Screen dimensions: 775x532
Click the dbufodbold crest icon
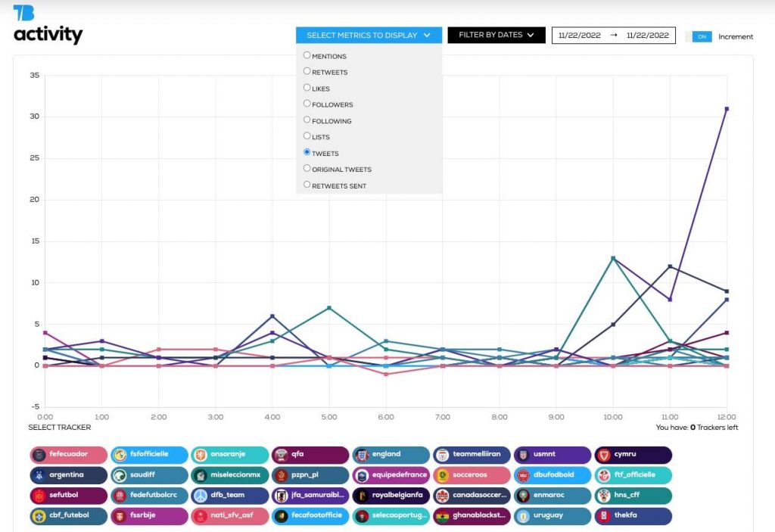(524, 476)
